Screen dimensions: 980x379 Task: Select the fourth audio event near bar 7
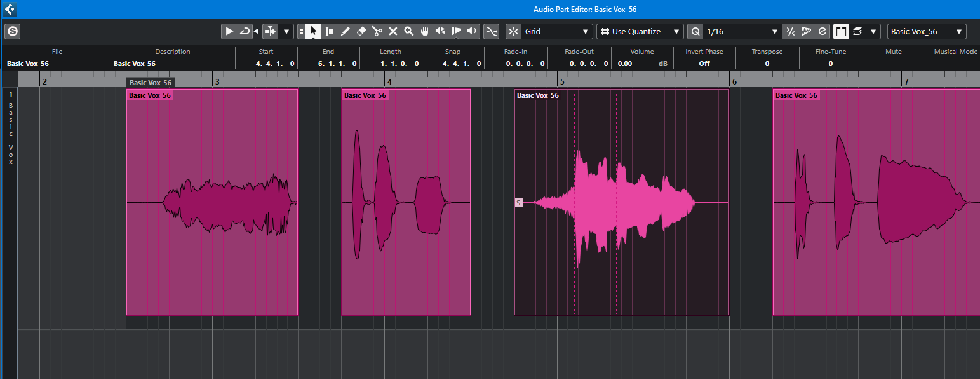click(x=876, y=202)
